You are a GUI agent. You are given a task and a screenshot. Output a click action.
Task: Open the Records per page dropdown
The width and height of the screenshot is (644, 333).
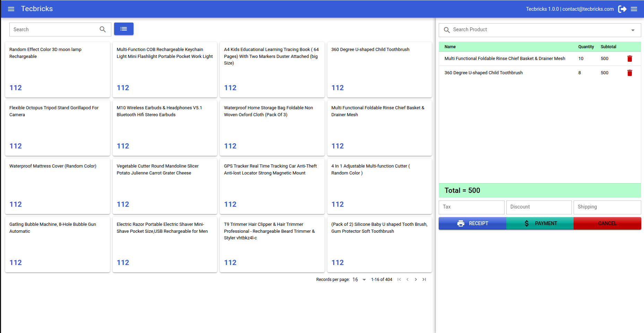pyautogui.click(x=359, y=280)
